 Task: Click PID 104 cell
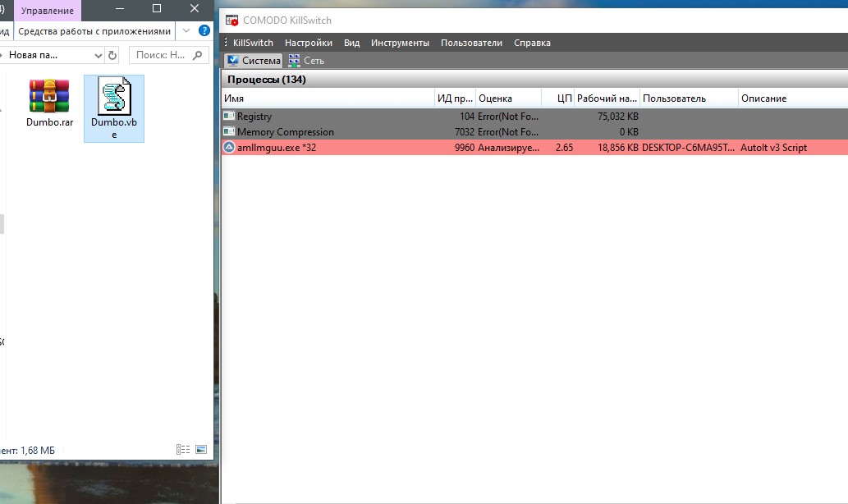467,117
